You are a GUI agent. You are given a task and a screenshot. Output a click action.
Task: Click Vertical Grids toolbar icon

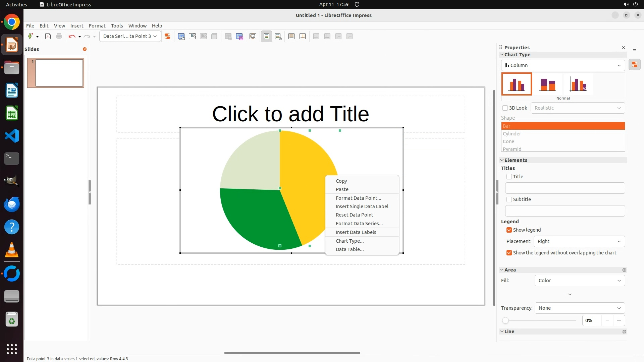(303, 36)
